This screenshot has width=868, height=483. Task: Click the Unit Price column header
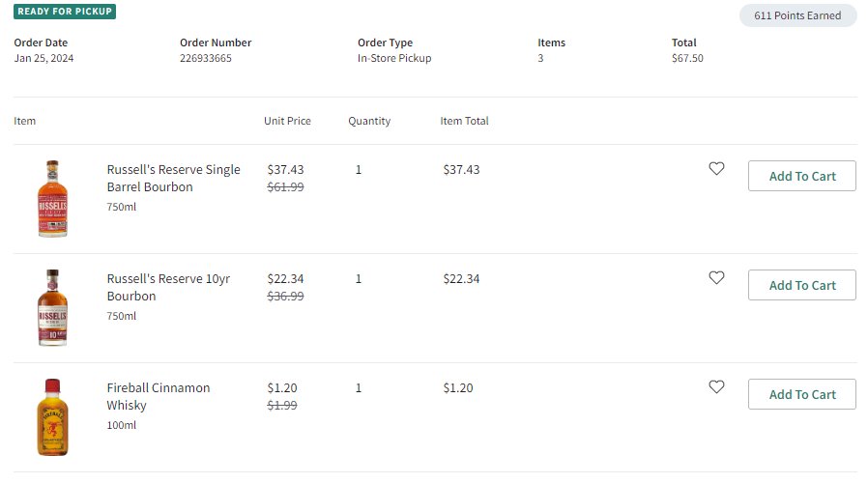[287, 121]
